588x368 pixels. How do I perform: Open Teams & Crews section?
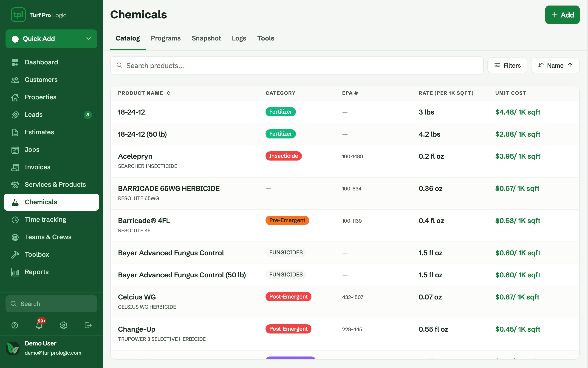(x=51, y=237)
